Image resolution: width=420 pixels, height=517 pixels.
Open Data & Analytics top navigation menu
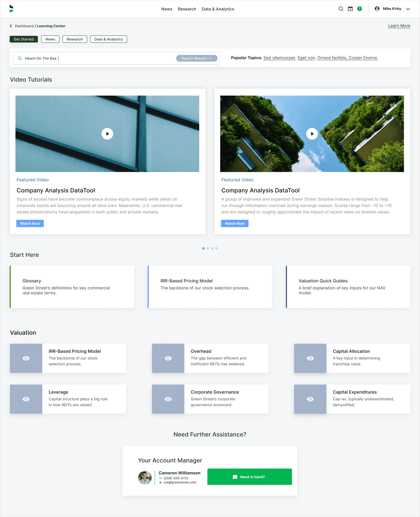[218, 9]
